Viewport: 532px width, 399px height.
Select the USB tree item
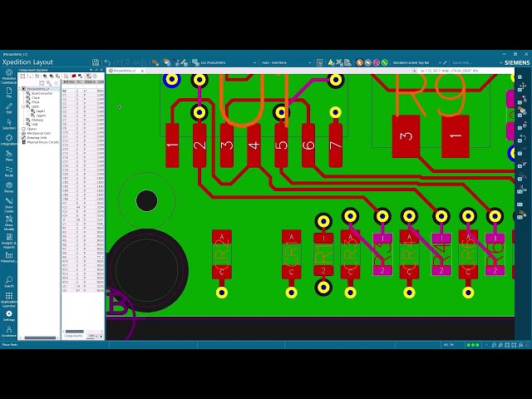click(x=35, y=124)
